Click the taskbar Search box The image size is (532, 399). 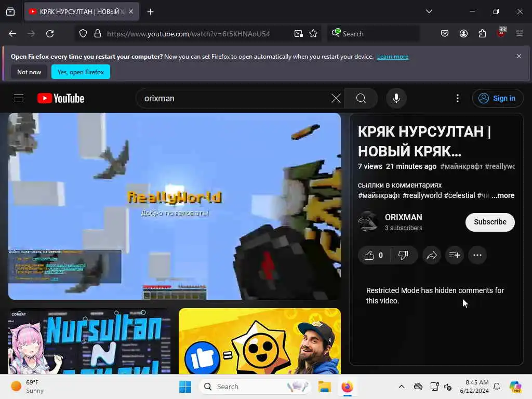coord(255,387)
